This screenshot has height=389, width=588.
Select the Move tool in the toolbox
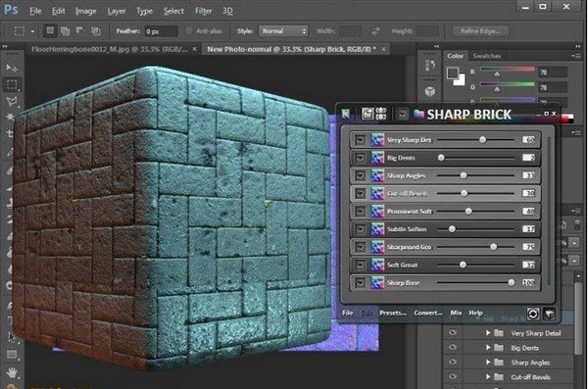[x=12, y=68]
